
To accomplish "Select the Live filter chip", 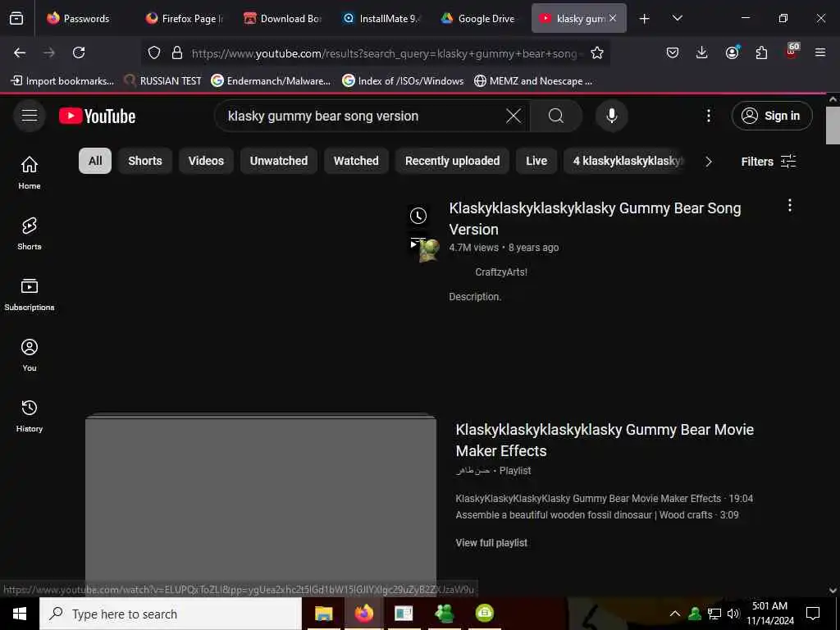I will coord(536,161).
